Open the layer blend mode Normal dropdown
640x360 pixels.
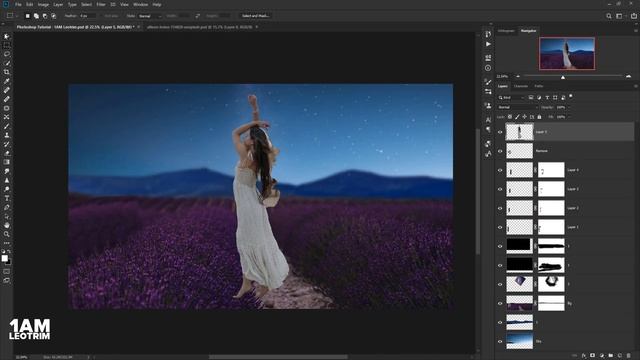coord(518,107)
